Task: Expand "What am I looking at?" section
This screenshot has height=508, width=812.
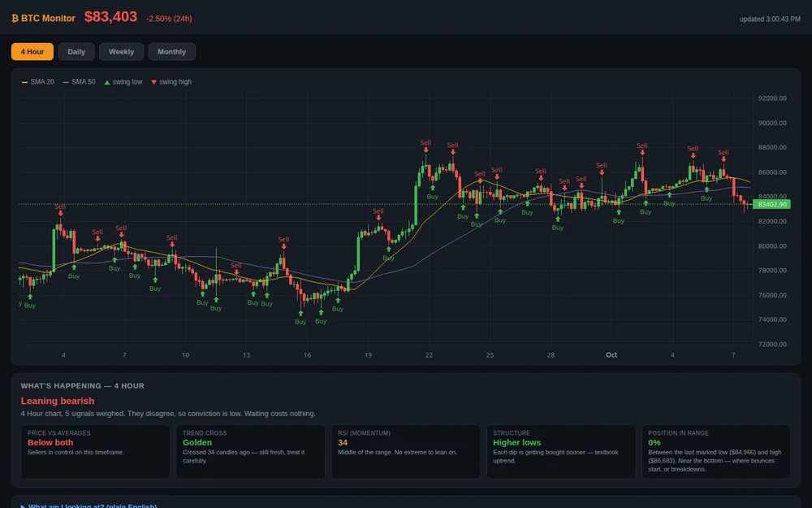Action: (x=89, y=506)
